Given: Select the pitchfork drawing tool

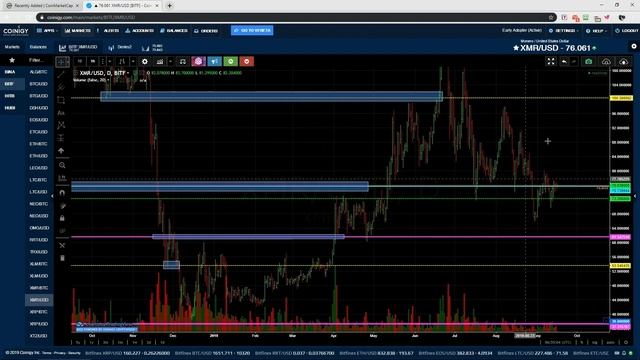Looking at the screenshot, I should tap(61, 87).
